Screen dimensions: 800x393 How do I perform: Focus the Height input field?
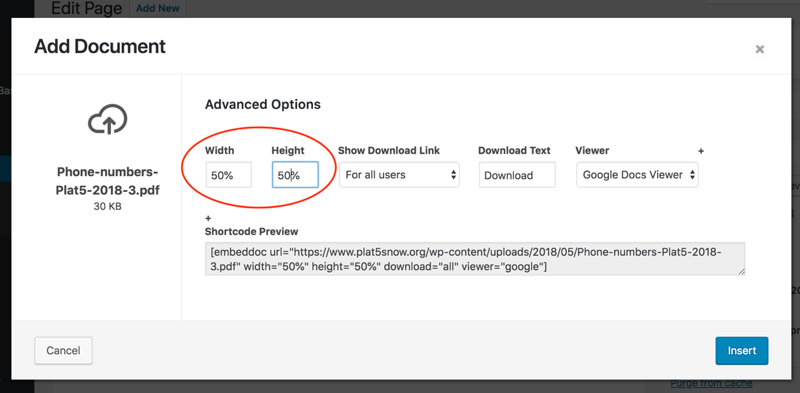pyautogui.click(x=295, y=175)
